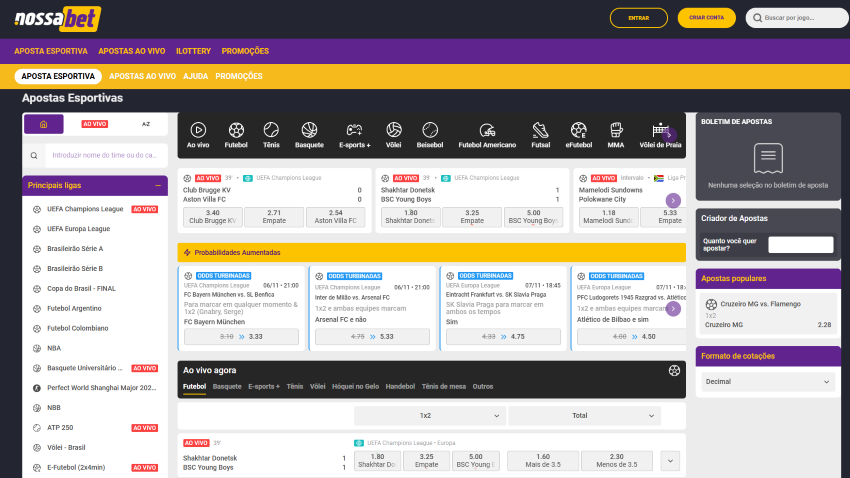Select Menos de 3.5 at 2.30
This screenshot has width=850, height=478.
click(x=616, y=461)
